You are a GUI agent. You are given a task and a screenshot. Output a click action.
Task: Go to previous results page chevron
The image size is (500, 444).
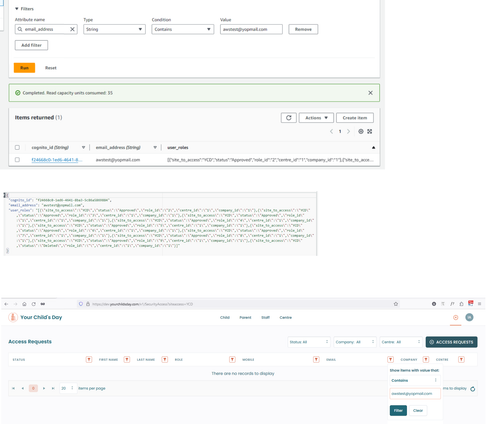331,131
